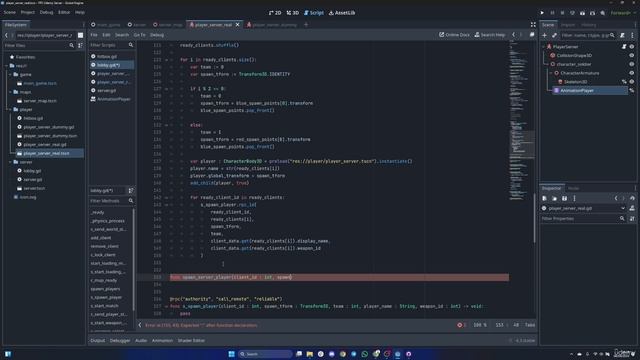Select the AnimationPlayer node in the Scene tree
Image resolution: width=640 pixels, height=360 pixels.
[590, 91]
